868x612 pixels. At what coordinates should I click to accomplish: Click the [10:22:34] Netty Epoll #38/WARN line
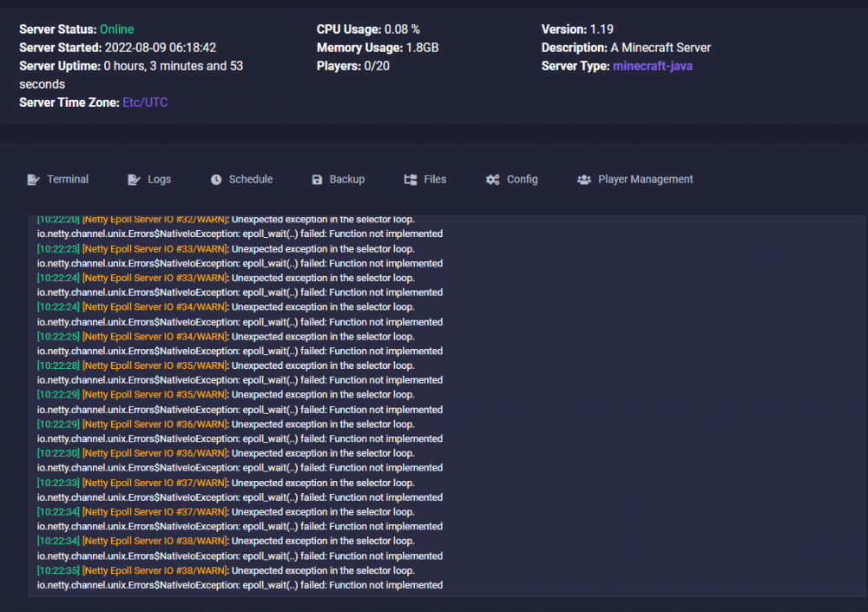tap(226, 541)
